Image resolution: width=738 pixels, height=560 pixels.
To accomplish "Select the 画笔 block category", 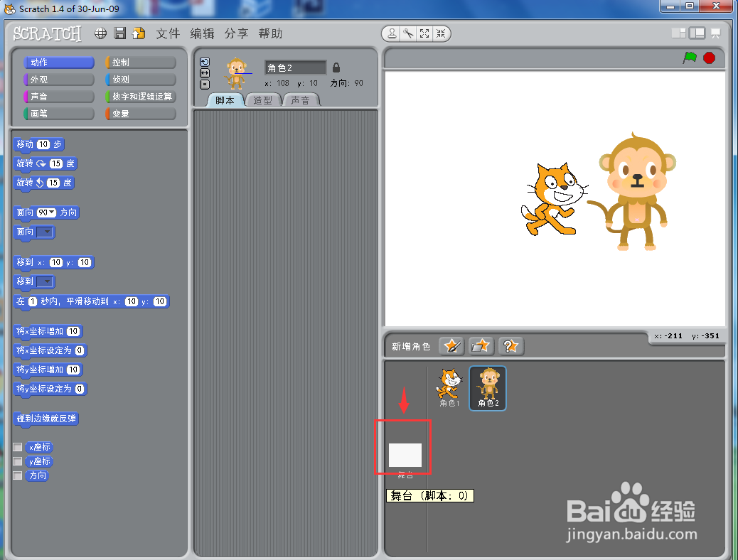I will pos(59,114).
